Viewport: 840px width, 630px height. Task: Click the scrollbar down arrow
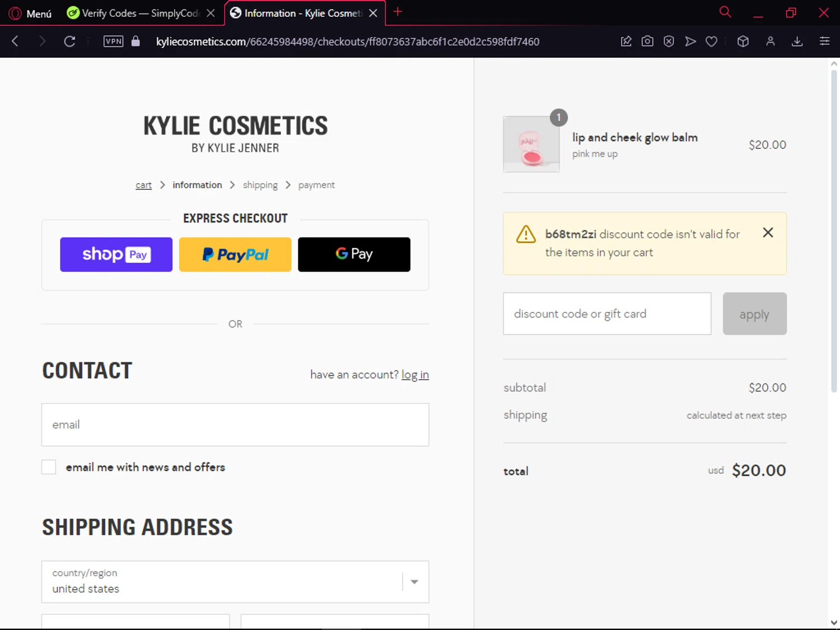pyautogui.click(x=834, y=622)
